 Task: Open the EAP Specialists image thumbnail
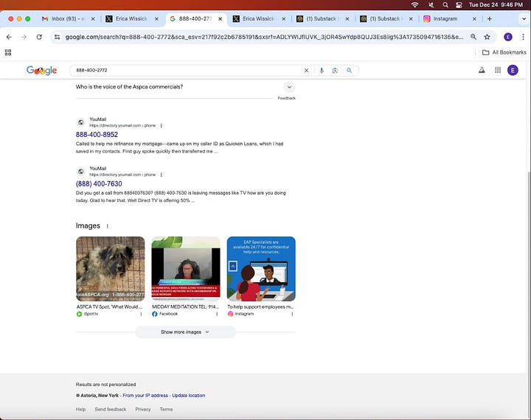tap(261, 269)
